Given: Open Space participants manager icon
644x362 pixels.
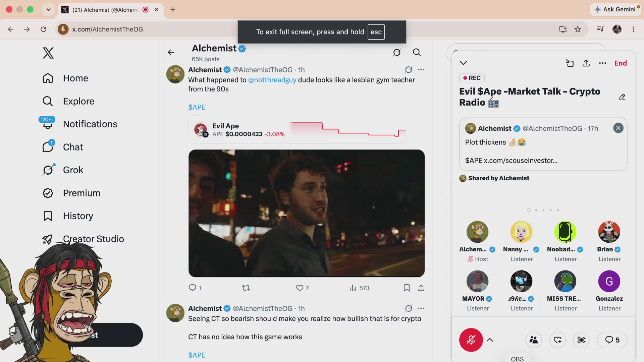Looking at the screenshot, I should (534, 340).
